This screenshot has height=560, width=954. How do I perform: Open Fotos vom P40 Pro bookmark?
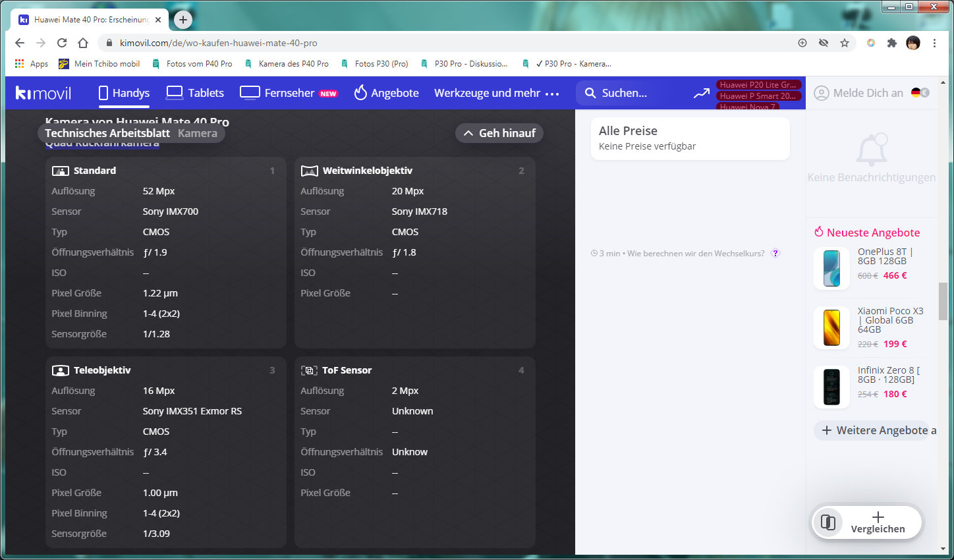192,64
